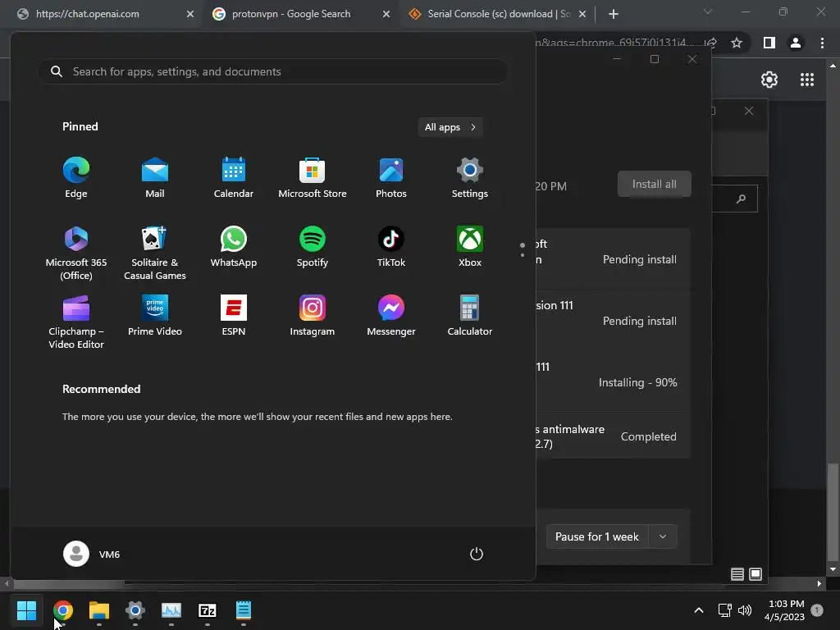
Task: Open Clipchamp Video Editor
Action: pos(76,322)
